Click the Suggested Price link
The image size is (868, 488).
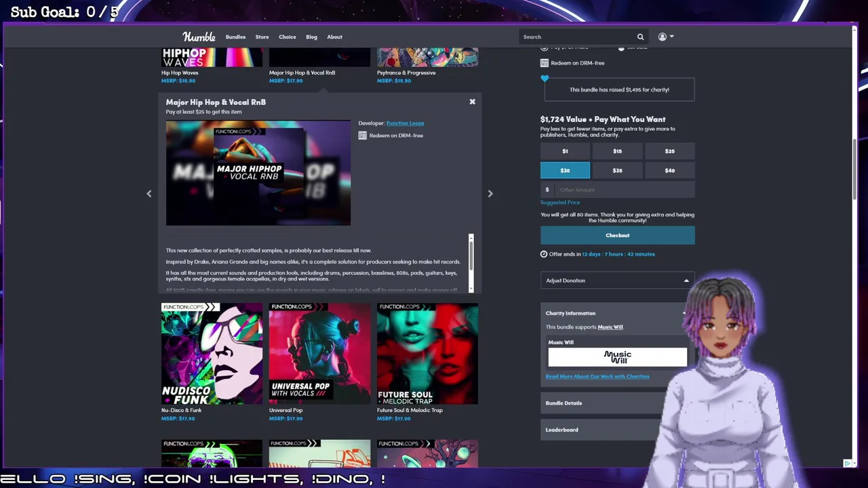[560, 203]
